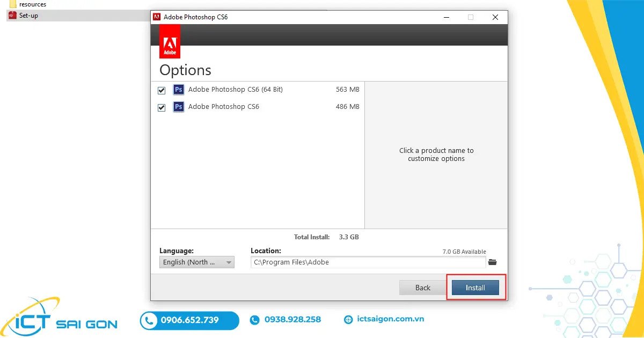The image size is (644, 338).
Task: Click the Ps icon beside Adobe Photoshop CS6
Action: (179, 107)
